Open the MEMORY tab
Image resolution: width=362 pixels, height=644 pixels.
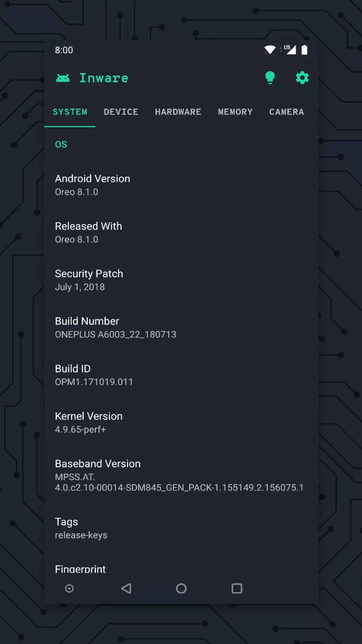pyautogui.click(x=235, y=112)
